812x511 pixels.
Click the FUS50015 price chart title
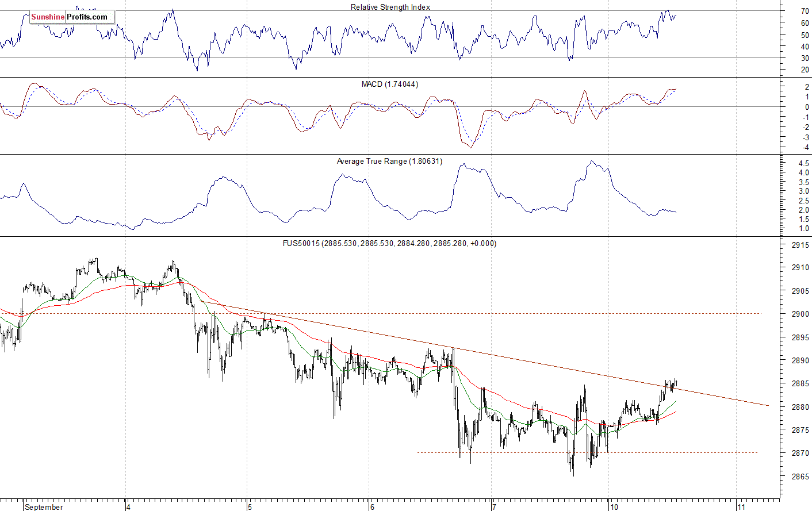click(389, 243)
